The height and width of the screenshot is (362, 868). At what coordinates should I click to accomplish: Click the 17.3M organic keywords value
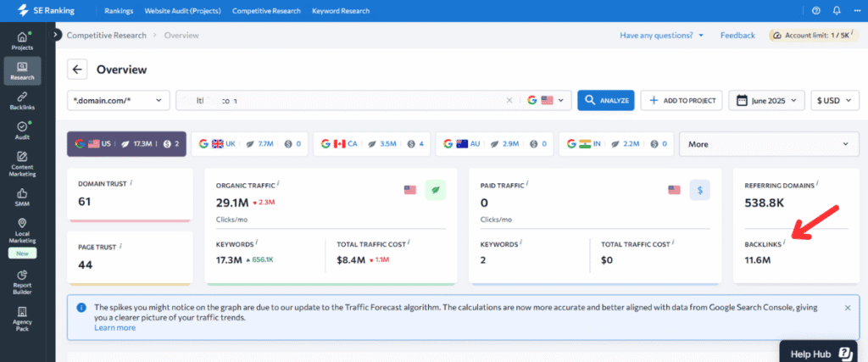click(x=231, y=259)
